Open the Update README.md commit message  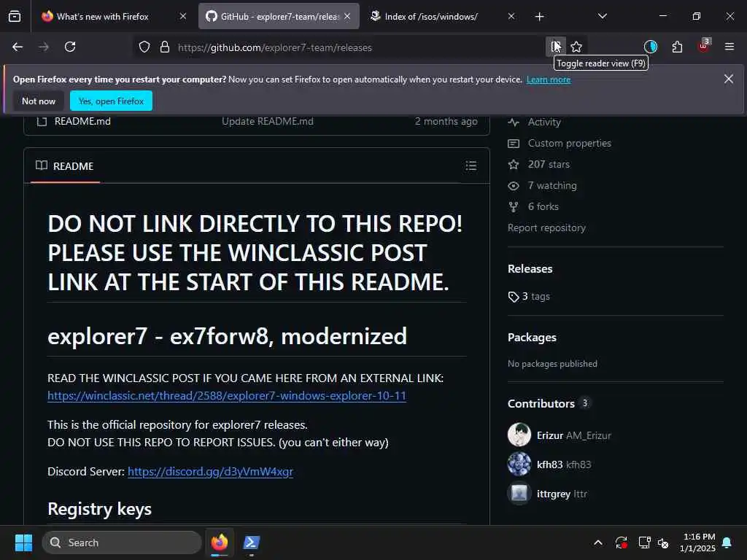tap(268, 122)
